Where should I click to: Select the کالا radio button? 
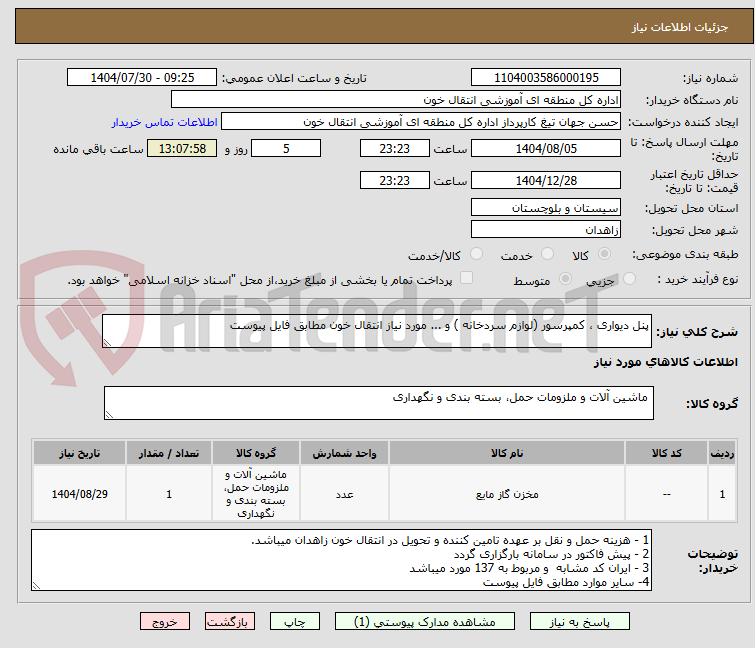pos(604,254)
